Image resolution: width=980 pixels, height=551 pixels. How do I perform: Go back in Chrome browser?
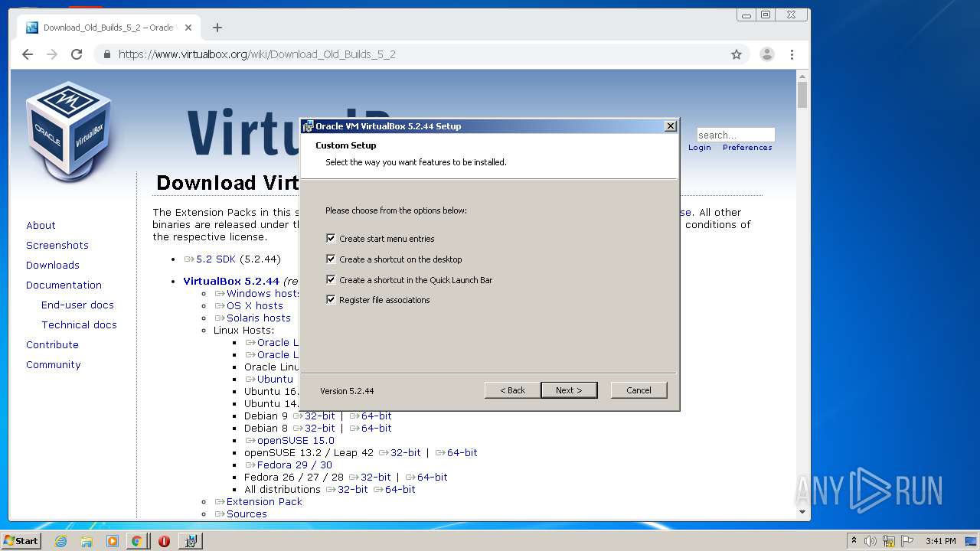(x=28, y=54)
